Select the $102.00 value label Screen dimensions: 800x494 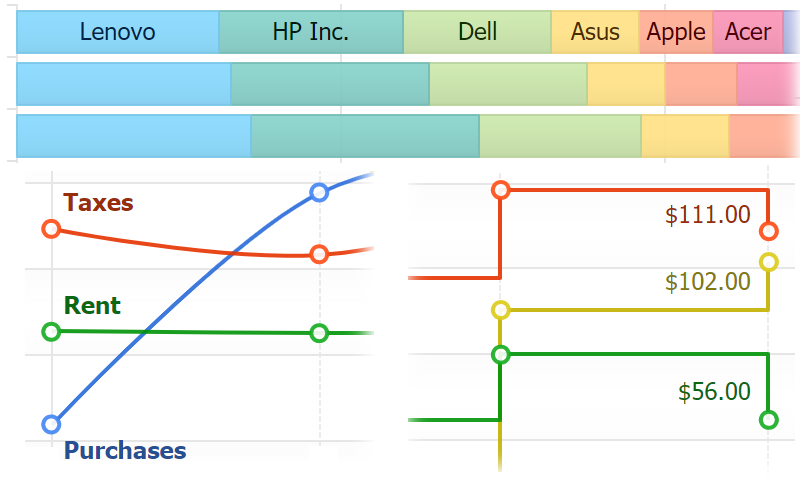click(708, 282)
